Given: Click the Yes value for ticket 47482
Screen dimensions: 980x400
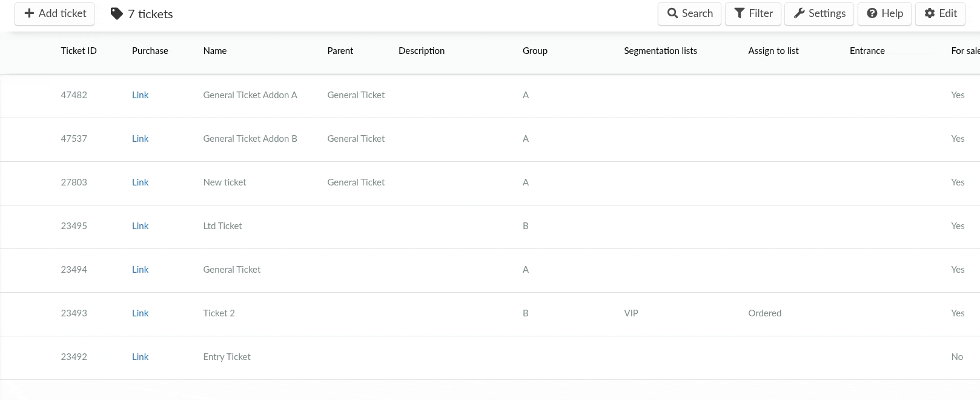Looking at the screenshot, I should (x=958, y=95).
